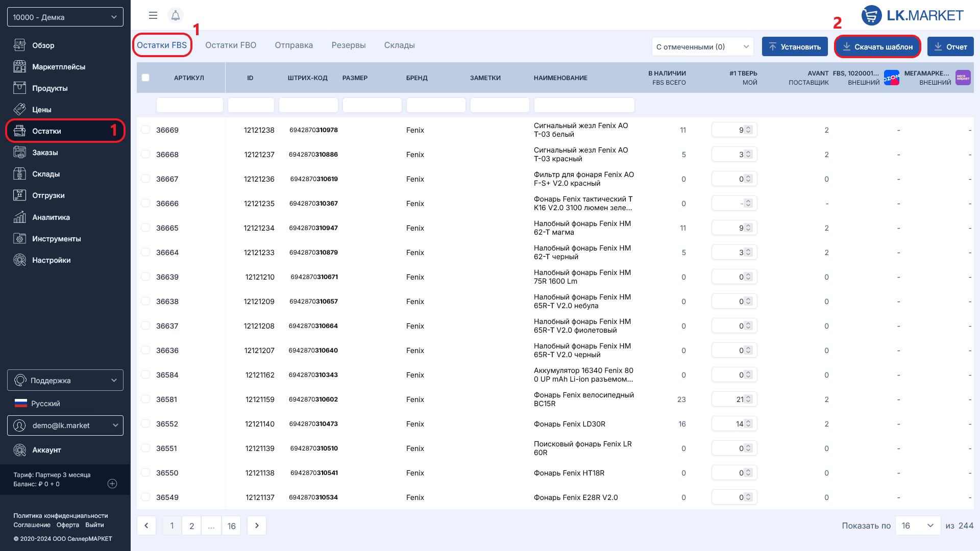Click the Скачать шаблон button
Image resolution: width=980 pixels, height=551 pixels.
click(x=877, y=46)
